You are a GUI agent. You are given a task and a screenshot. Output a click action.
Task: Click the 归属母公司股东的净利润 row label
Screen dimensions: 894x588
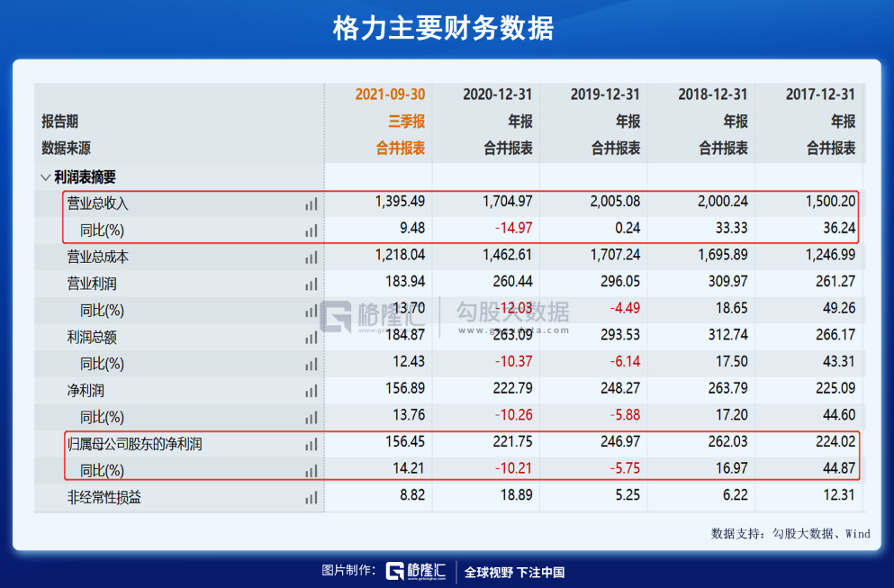click(x=134, y=444)
